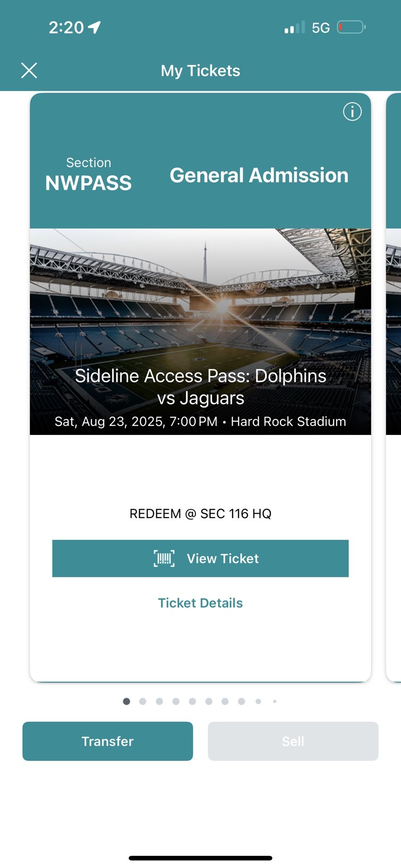Tap the 5G network indicator
Image resolution: width=401 pixels, height=868 pixels.
pos(320,28)
